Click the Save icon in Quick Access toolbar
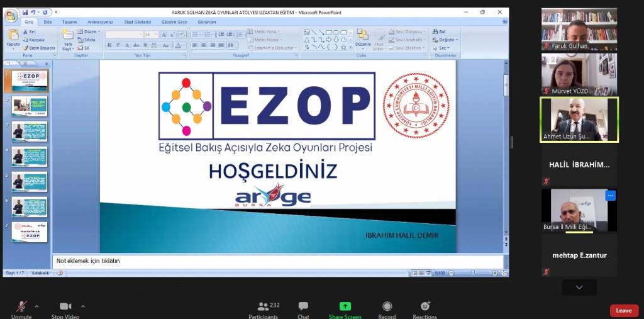 25,13
